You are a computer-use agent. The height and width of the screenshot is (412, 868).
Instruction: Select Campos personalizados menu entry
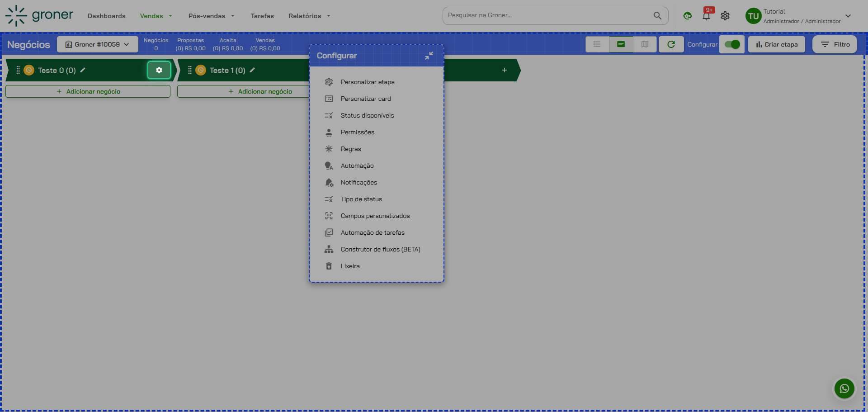pyautogui.click(x=375, y=216)
